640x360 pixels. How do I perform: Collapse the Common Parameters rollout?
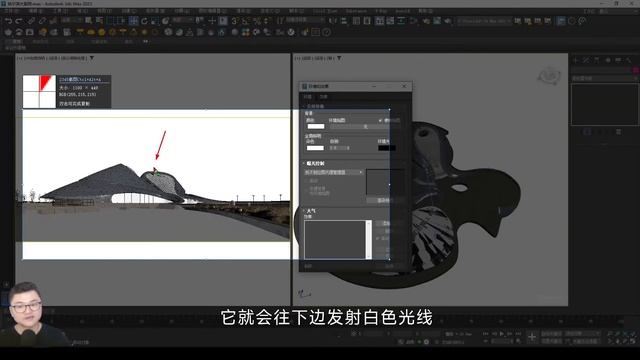tap(304, 106)
